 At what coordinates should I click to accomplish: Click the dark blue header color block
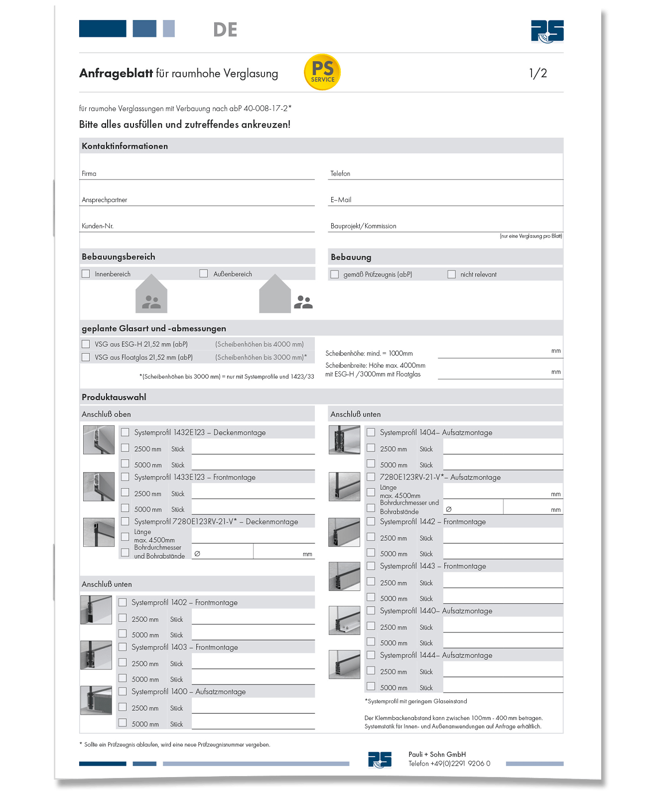coord(103,29)
